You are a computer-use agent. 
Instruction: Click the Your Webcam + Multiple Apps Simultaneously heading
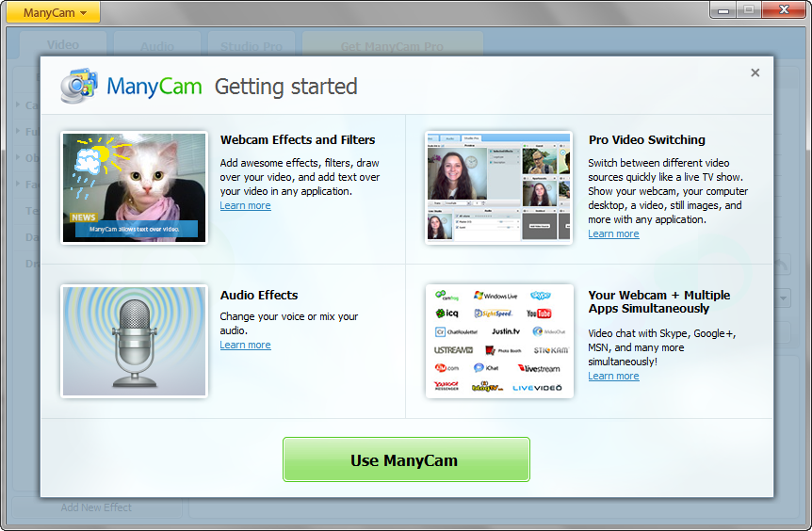point(659,301)
